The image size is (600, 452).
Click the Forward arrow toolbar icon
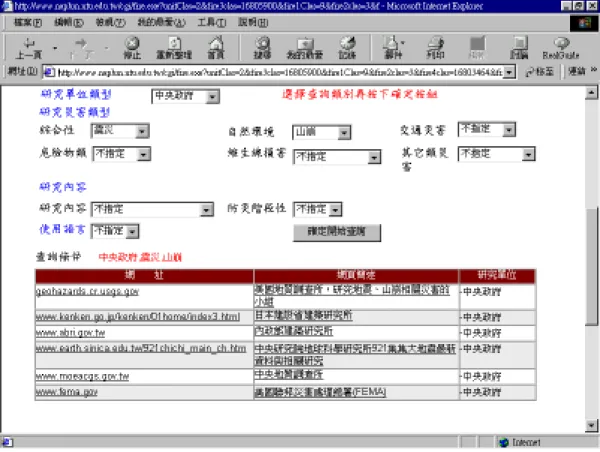click(81, 48)
